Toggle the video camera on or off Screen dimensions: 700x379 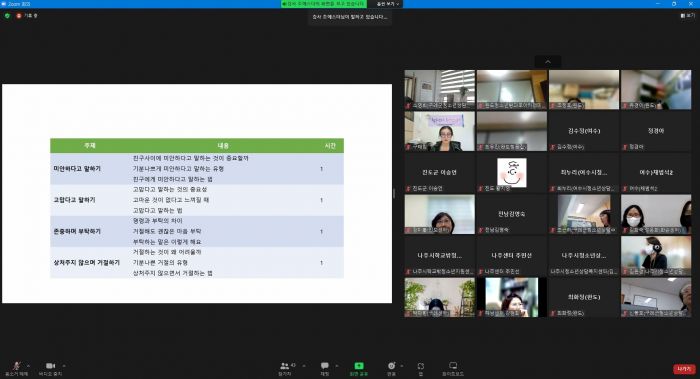click(x=50, y=368)
